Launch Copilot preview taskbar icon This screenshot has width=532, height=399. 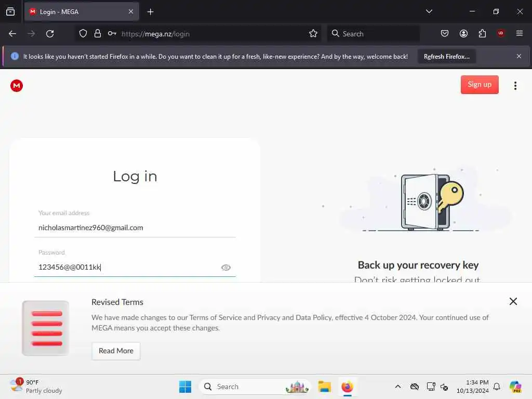(x=515, y=387)
